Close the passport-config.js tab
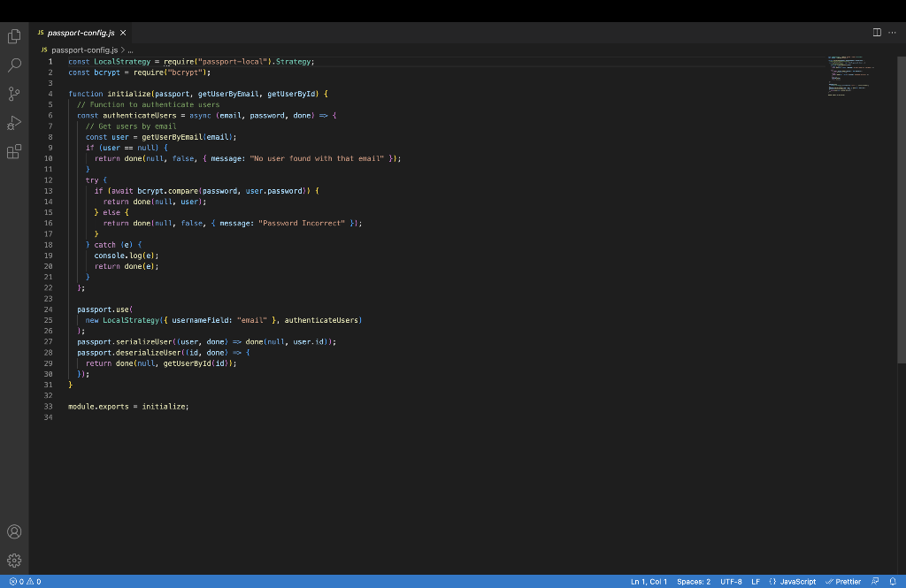906x588 pixels. (x=123, y=33)
